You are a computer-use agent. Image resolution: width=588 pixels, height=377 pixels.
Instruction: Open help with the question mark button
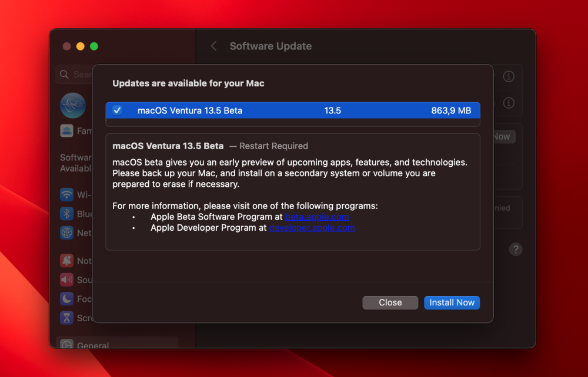click(516, 250)
